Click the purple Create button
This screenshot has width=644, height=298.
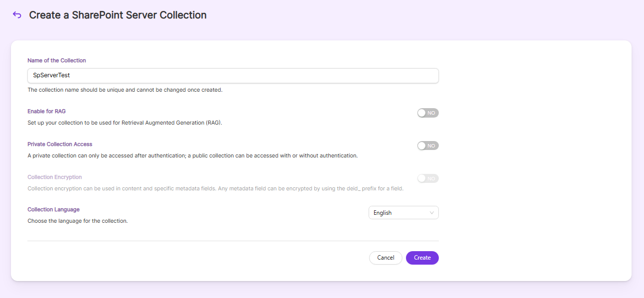[x=422, y=258]
